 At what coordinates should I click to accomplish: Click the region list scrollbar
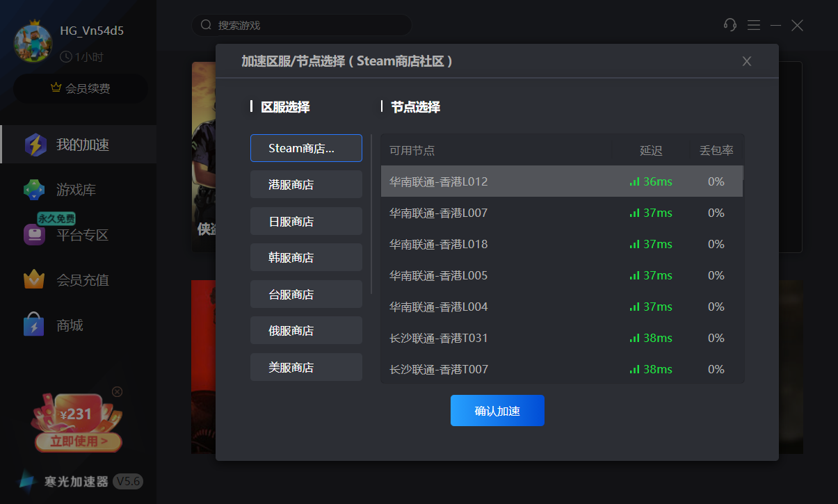[x=371, y=214]
